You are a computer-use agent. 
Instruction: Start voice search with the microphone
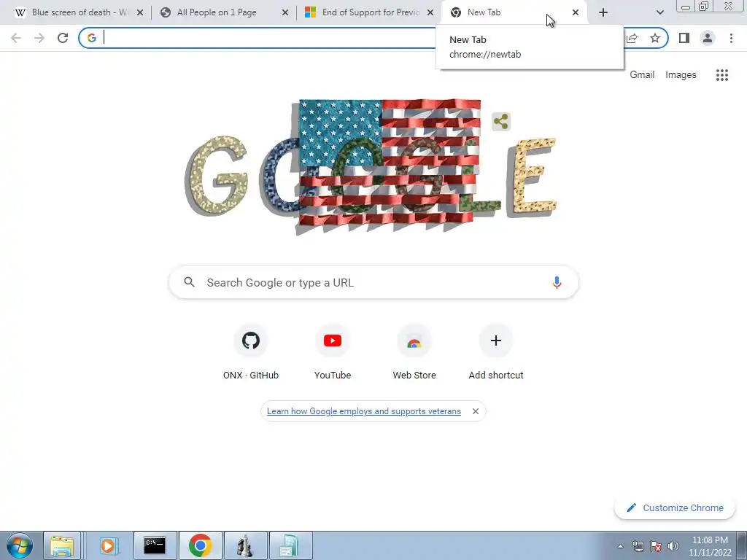(557, 282)
